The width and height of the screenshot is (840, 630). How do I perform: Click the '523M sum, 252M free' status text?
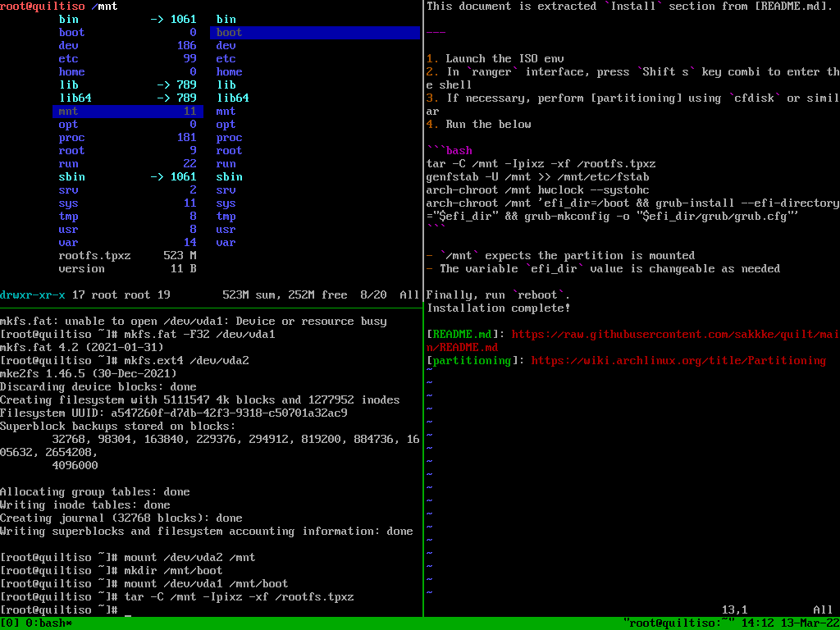(x=285, y=294)
